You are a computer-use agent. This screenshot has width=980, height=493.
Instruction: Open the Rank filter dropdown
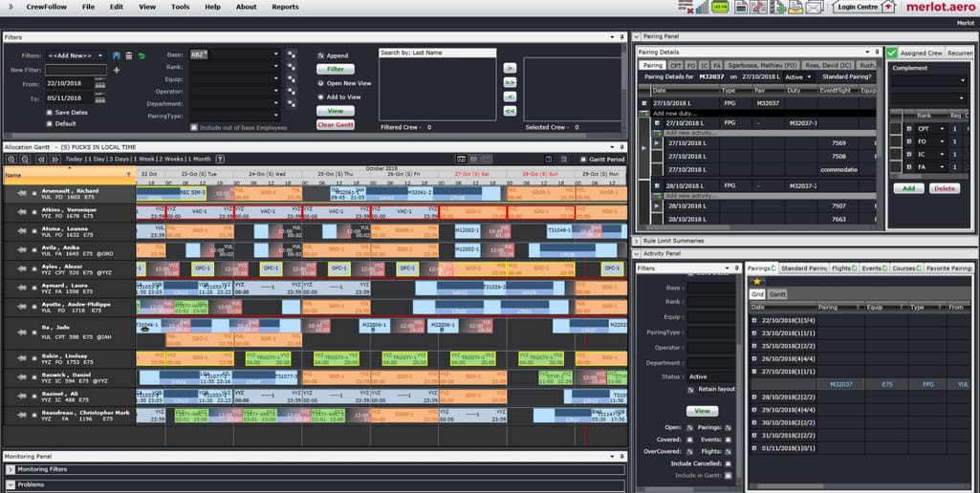pos(275,67)
